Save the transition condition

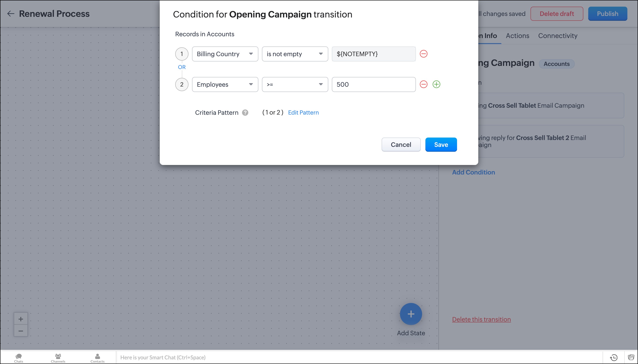point(441,144)
